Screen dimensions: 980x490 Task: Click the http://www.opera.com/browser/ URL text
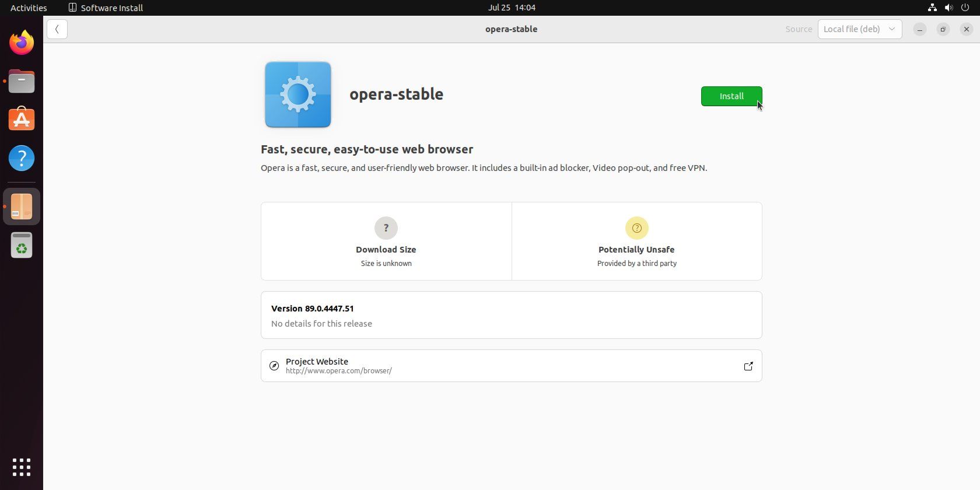point(339,371)
